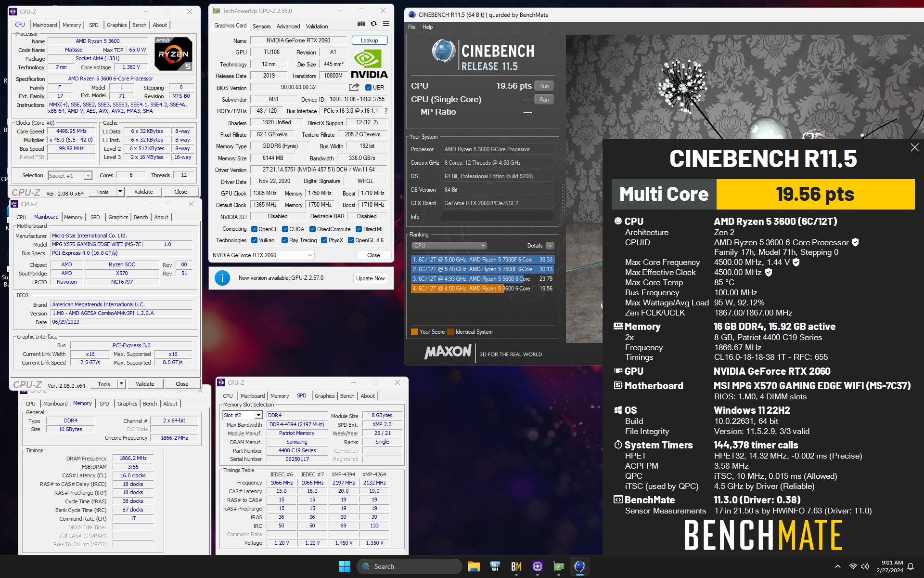This screenshot has width=924, height=578.
Task: Switch to Validation tab in GPU-Z
Action: click(317, 26)
